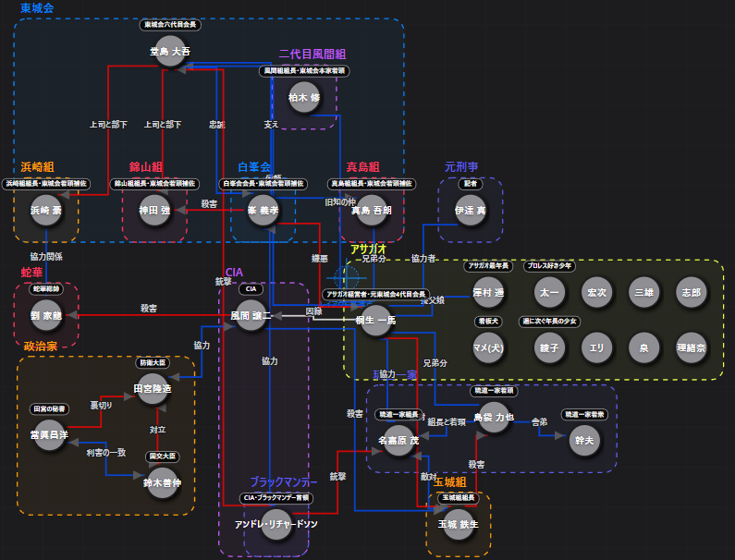Screen dimensions: 735x560
Task: Select the 田宮隆造 politician node
Action: point(153,390)
